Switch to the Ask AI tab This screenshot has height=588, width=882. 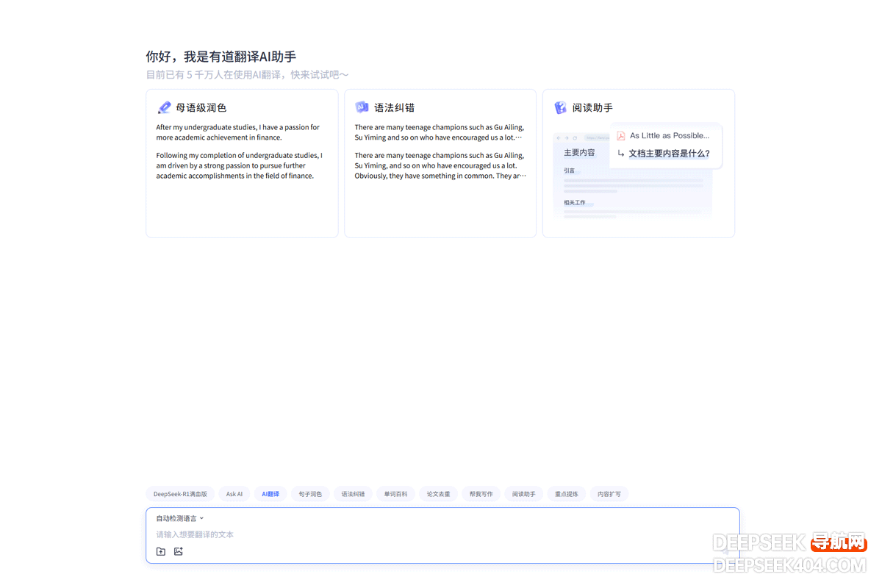click(234, 494)
